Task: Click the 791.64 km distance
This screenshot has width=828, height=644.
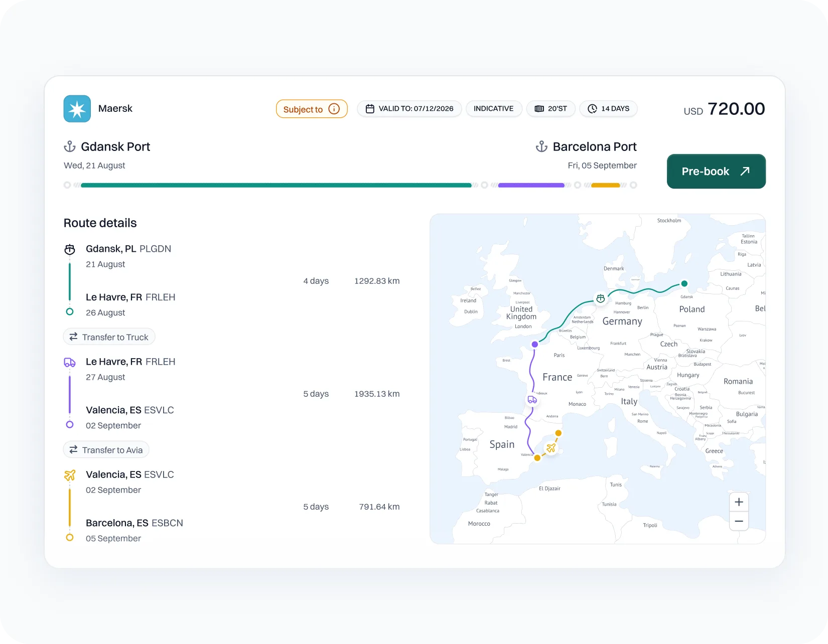Action: [x=379, y=507]
